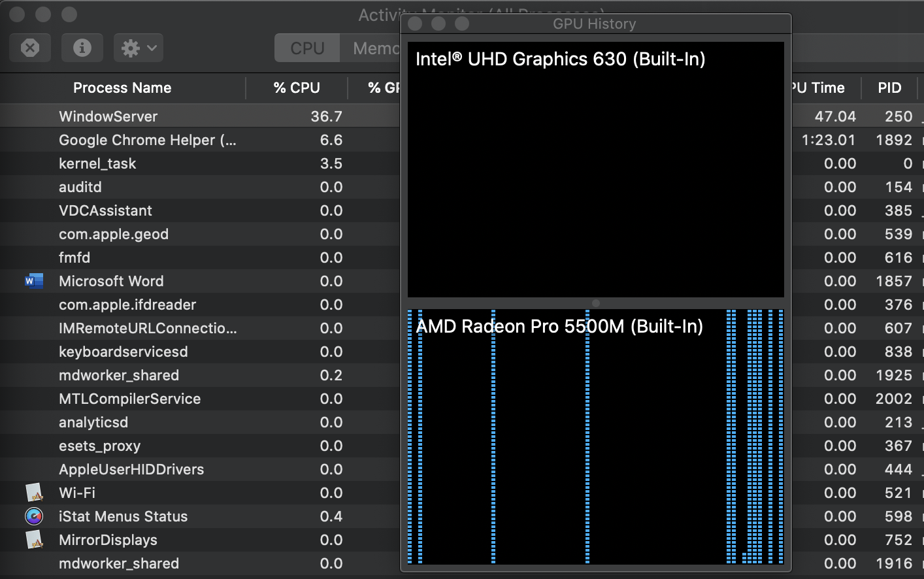Select the kernel_task process name

[97, 163]
